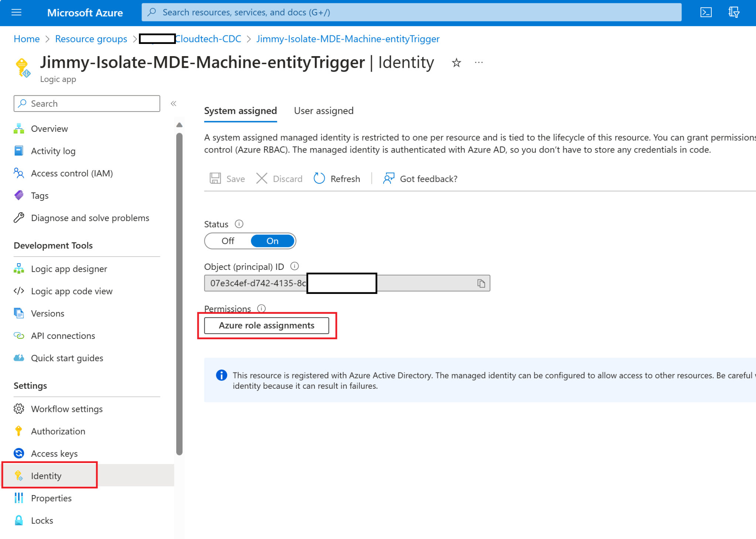Image resolution: width=756 pixels, height=539 pixels.
Task: Navigate to Home via breadcrumb
Action: [x=26, y=39]
